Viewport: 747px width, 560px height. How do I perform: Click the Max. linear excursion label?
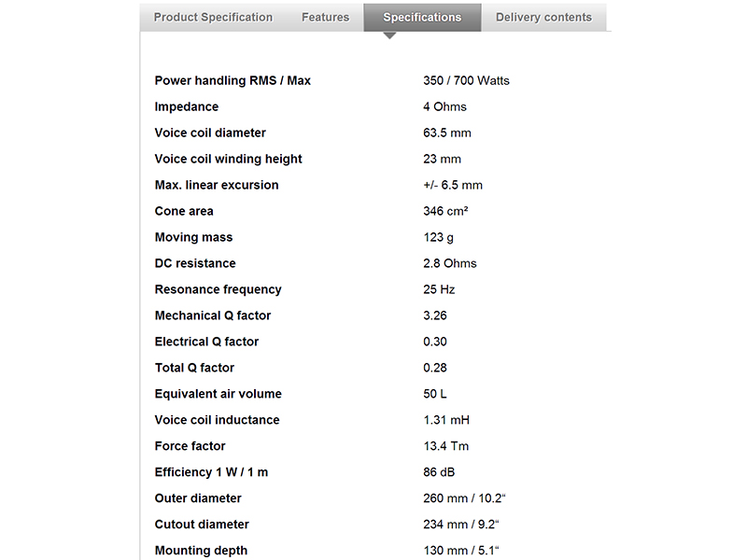(x=217, y=185)
